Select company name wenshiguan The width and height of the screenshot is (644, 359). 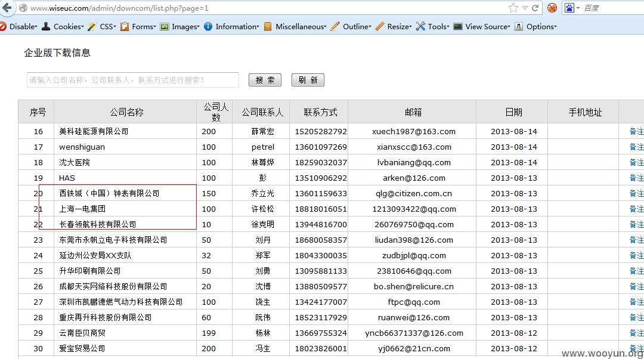[82, 147]
